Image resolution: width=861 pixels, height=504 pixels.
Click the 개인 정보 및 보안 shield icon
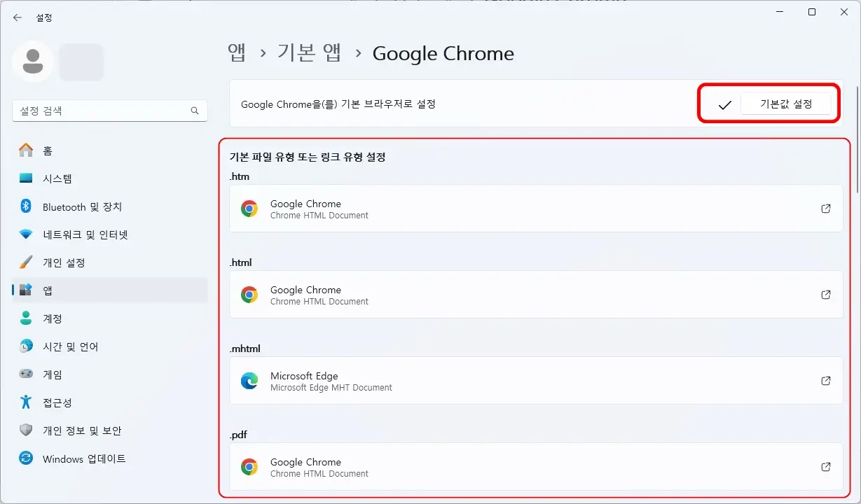coord(26,430)
